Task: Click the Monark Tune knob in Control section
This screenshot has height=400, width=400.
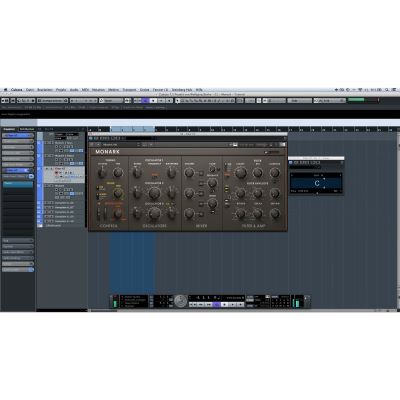Action: coord(118,172)
